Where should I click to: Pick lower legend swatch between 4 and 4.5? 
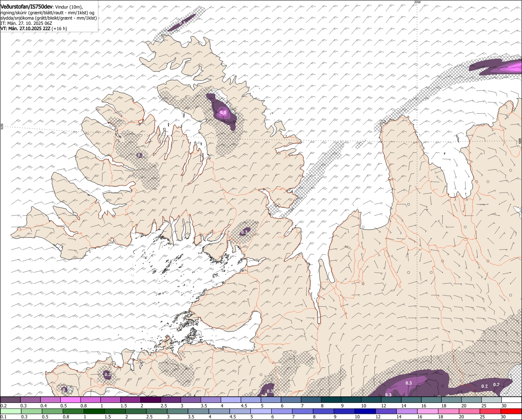[219, 411]
